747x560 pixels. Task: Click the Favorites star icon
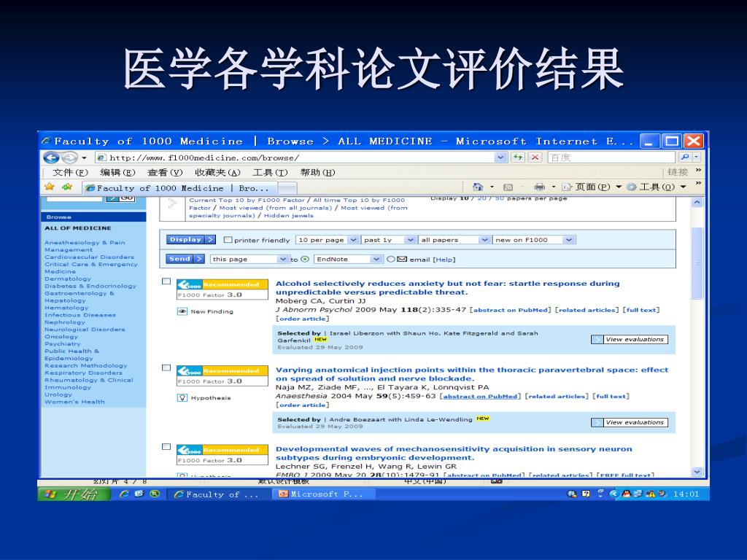point(50,187)
